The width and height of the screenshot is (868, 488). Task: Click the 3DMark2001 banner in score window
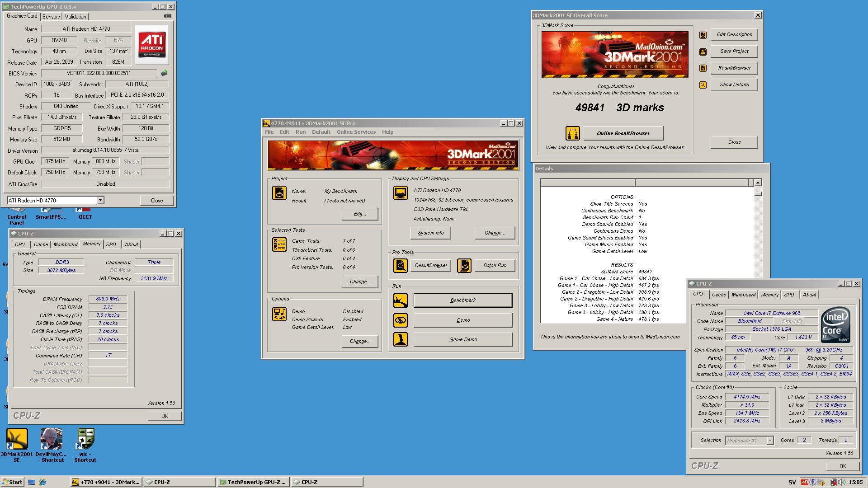pyautogui.click(x=615, y=54)
